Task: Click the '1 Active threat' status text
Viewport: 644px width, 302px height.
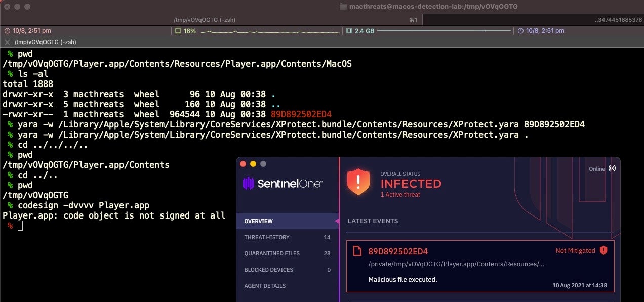Action: point(400,195)
